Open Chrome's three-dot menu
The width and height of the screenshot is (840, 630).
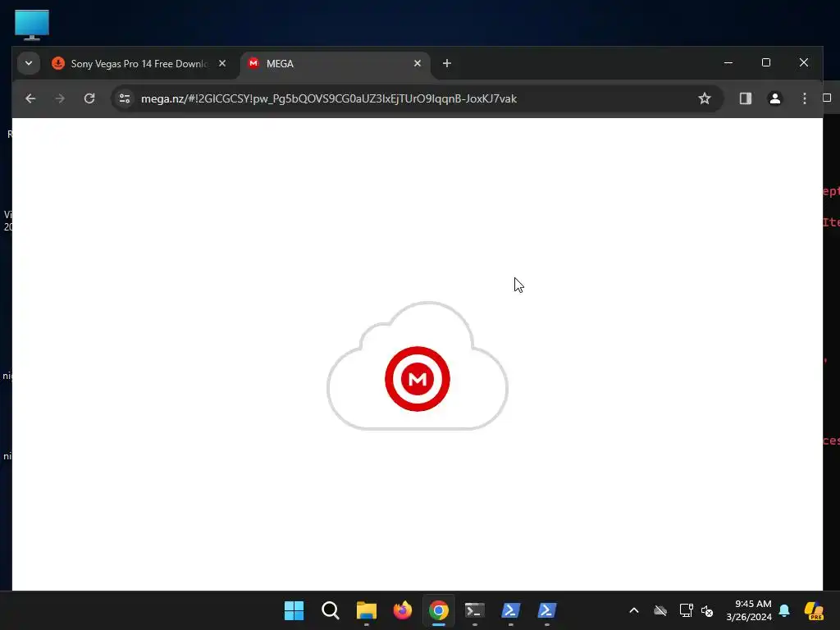[804, 98]
